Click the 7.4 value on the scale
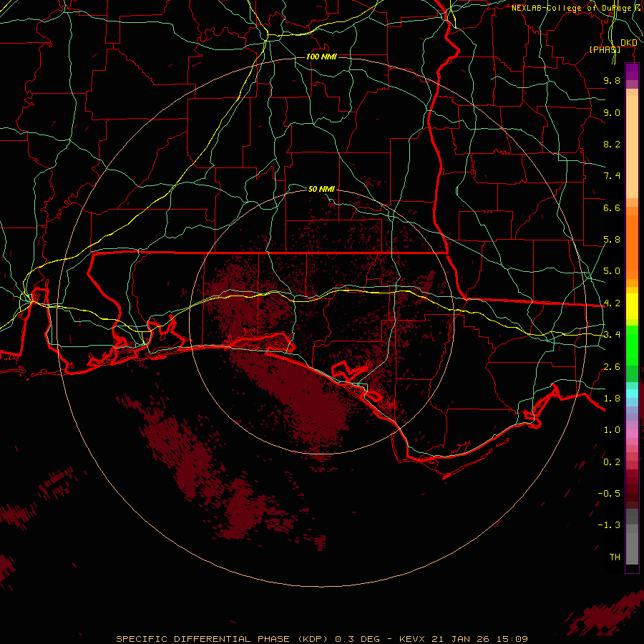Viewport: 644px width, 644px height. 612,176
